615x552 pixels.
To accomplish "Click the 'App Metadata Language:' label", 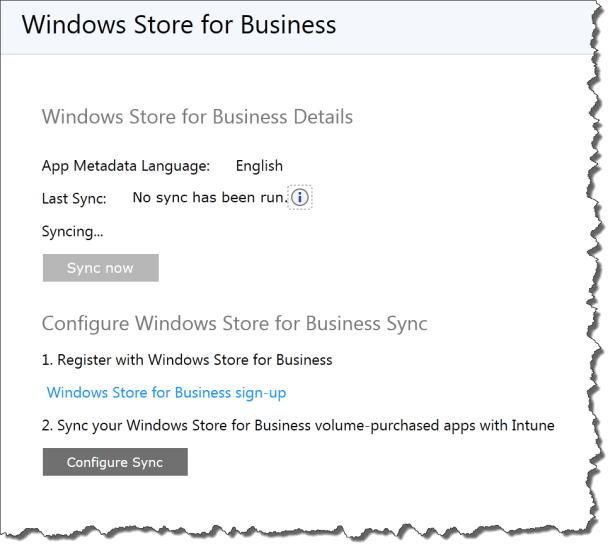I will [126, 166].
